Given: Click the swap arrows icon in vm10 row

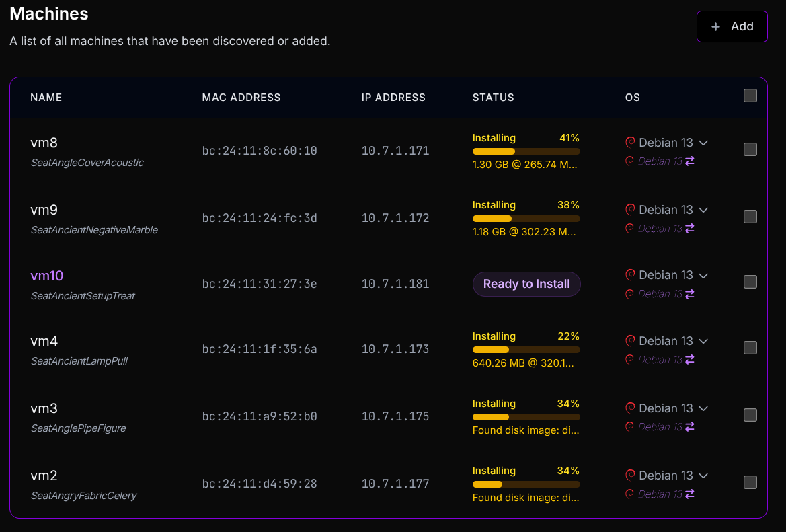Looking at the screenshot, I should [x=689, y=294].
